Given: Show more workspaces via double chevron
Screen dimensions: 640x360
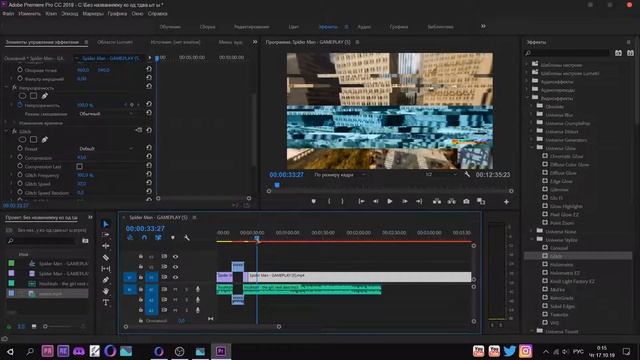Looking at the screenshot, I should pos(483,26).
